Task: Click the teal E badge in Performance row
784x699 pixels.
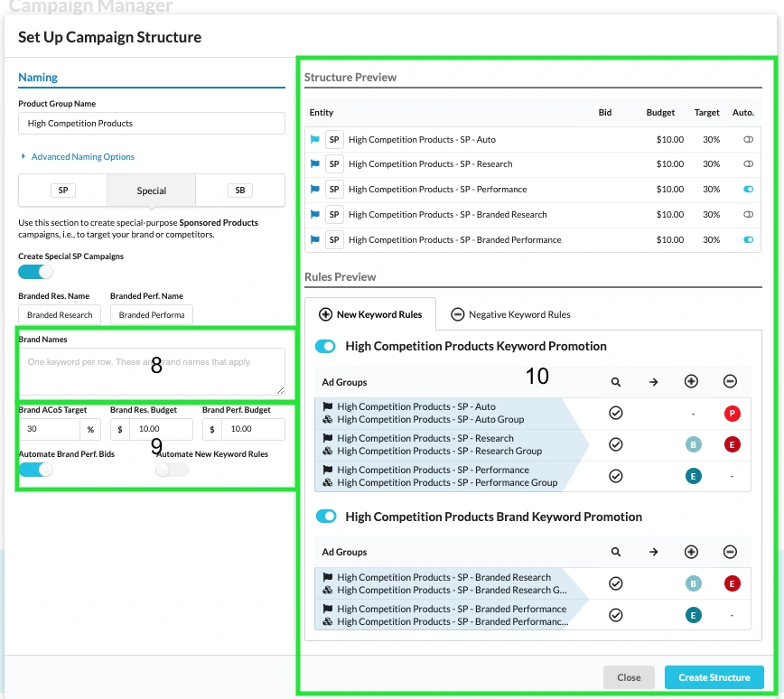Action: coord(692,476)
